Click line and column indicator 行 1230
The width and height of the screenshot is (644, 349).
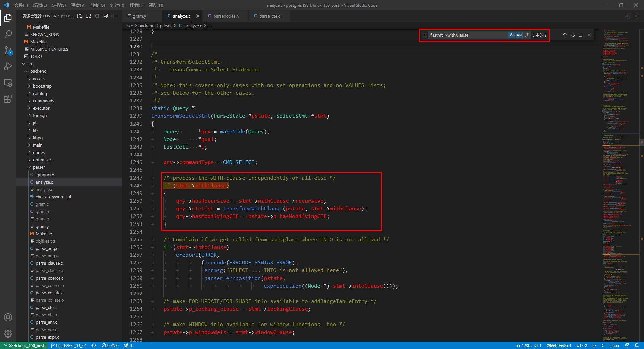(529, 345)
